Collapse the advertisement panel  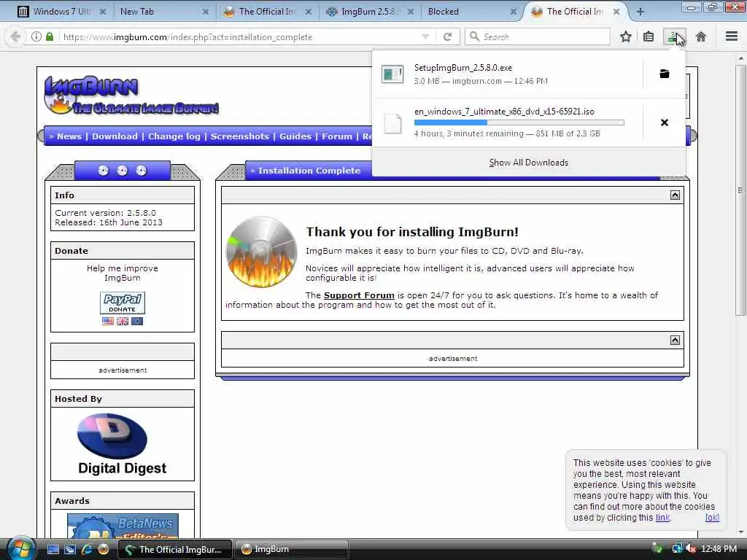click(675, 340)
